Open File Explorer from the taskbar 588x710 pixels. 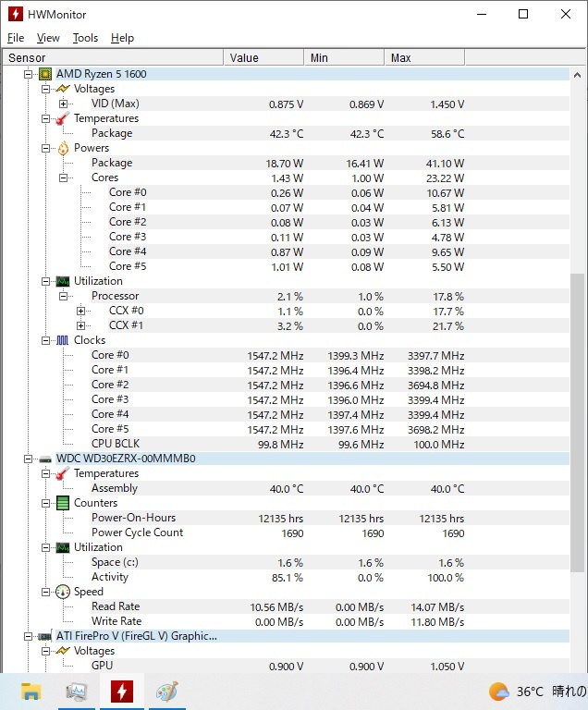31,692
